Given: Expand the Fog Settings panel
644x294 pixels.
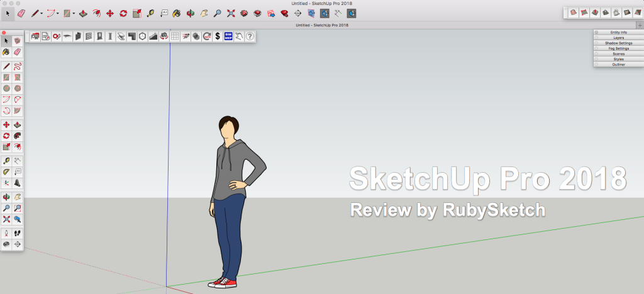Looking at the screenshot, I should click(x=619, y=48).
